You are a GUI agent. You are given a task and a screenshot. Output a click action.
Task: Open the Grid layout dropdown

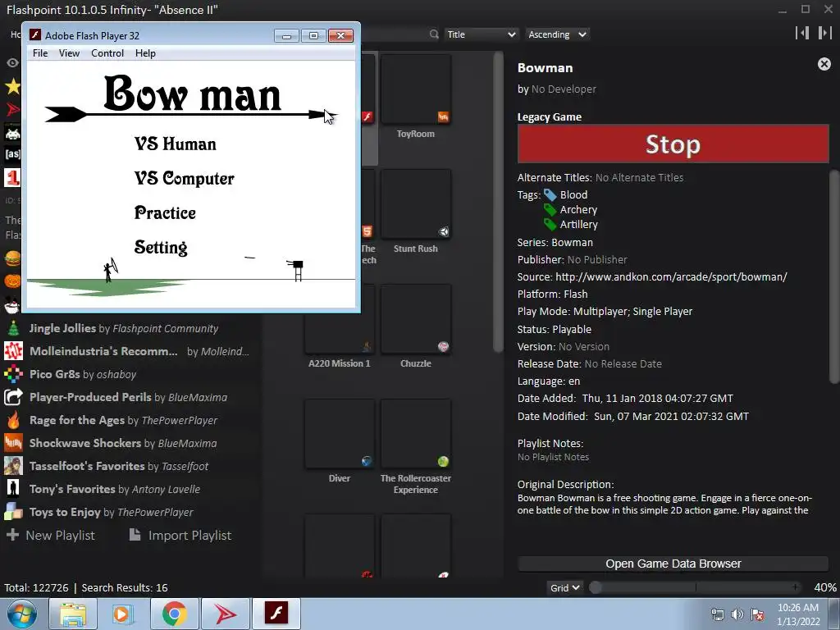564,587
